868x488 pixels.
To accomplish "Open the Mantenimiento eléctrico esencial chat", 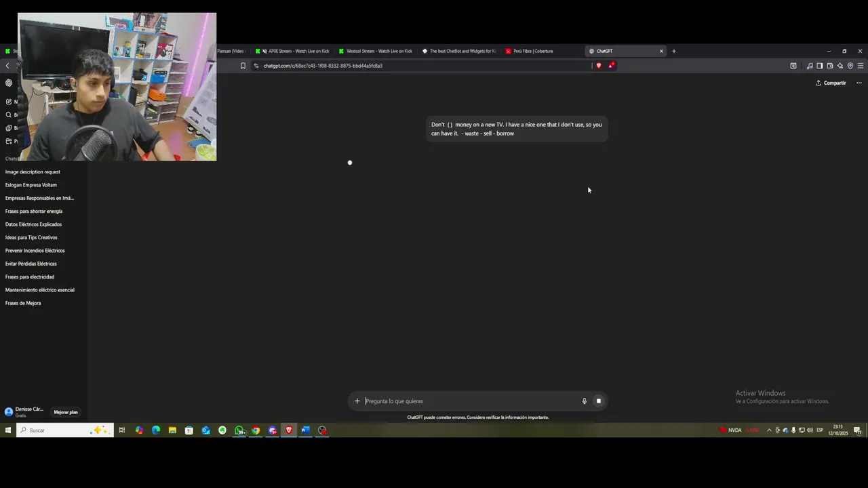I will click(x=40, y=290).
